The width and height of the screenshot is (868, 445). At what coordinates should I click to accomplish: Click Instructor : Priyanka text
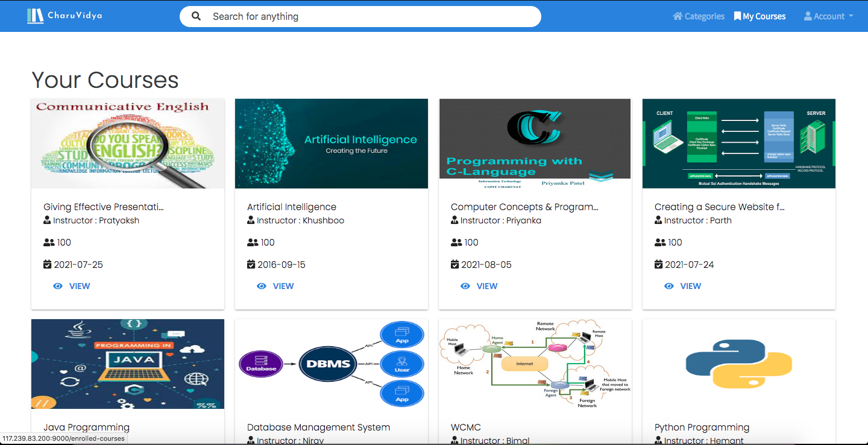501,220
